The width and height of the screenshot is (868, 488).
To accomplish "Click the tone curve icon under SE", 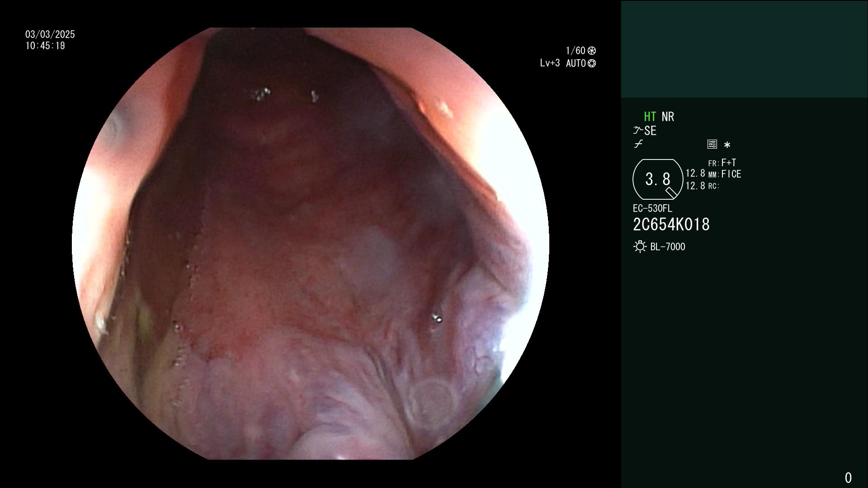I will tap(638, 144).
